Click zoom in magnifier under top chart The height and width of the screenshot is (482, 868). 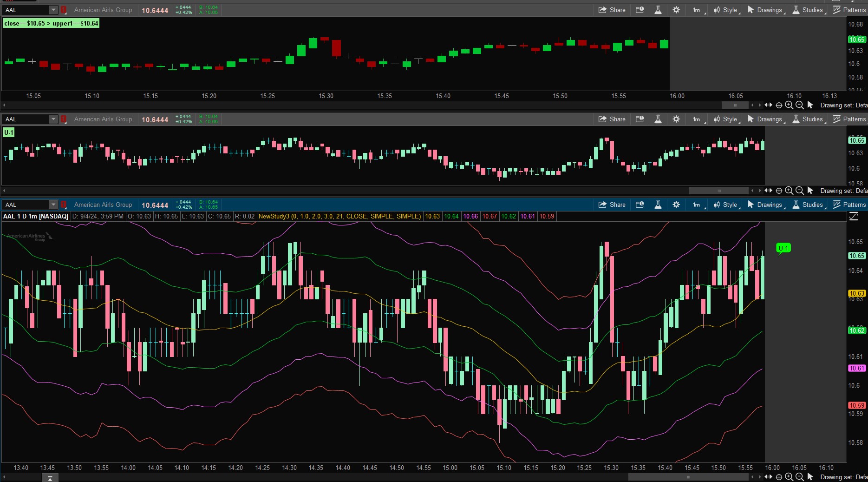click(789, 105)
